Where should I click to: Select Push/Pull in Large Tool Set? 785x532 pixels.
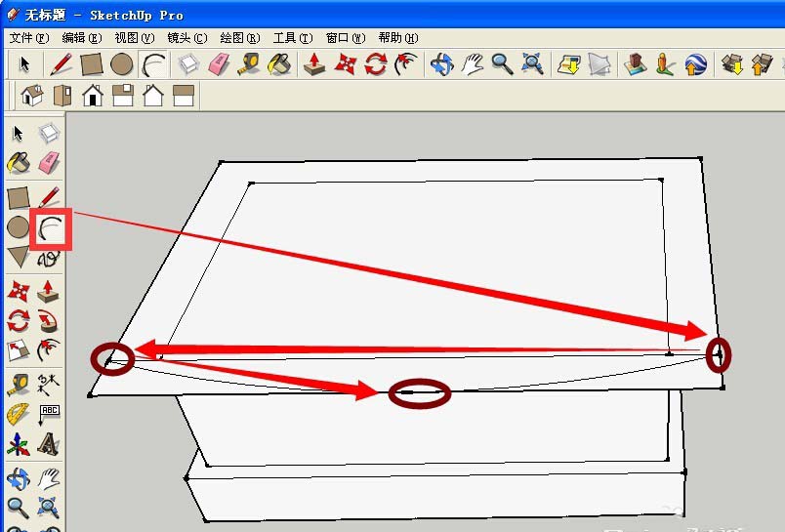[49, 291]
